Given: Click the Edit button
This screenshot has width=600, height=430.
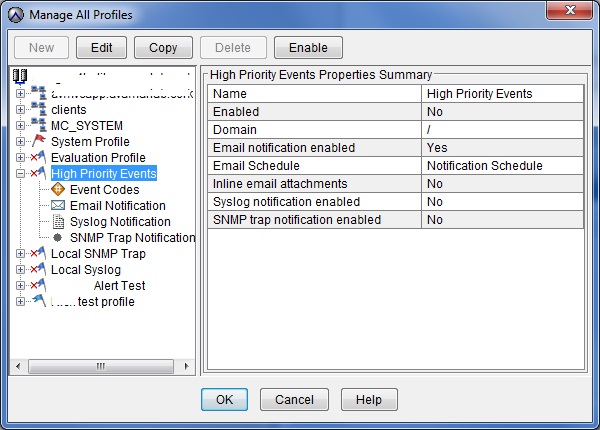Looking at the screenshot, I should [x=101, y=47].
